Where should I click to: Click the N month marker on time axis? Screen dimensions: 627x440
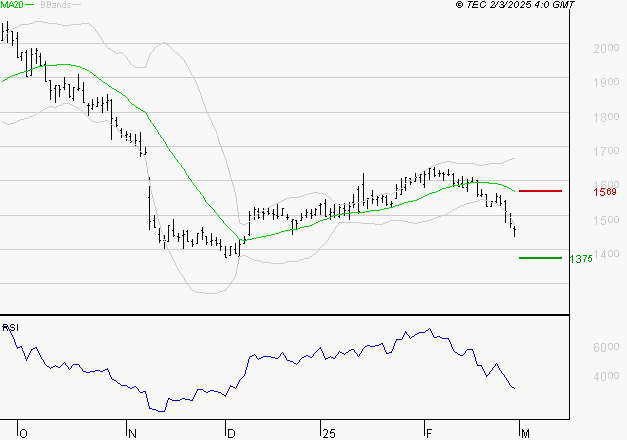pos(132,434)
